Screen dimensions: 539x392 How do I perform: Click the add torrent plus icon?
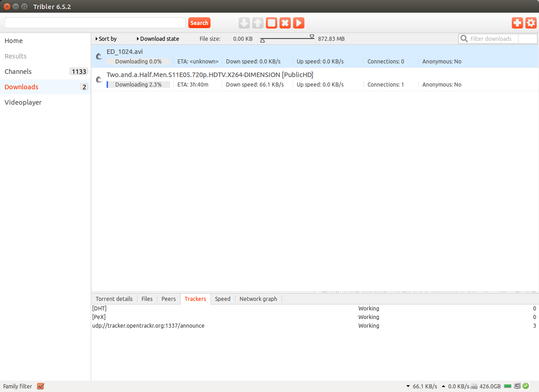click(517, 23)
